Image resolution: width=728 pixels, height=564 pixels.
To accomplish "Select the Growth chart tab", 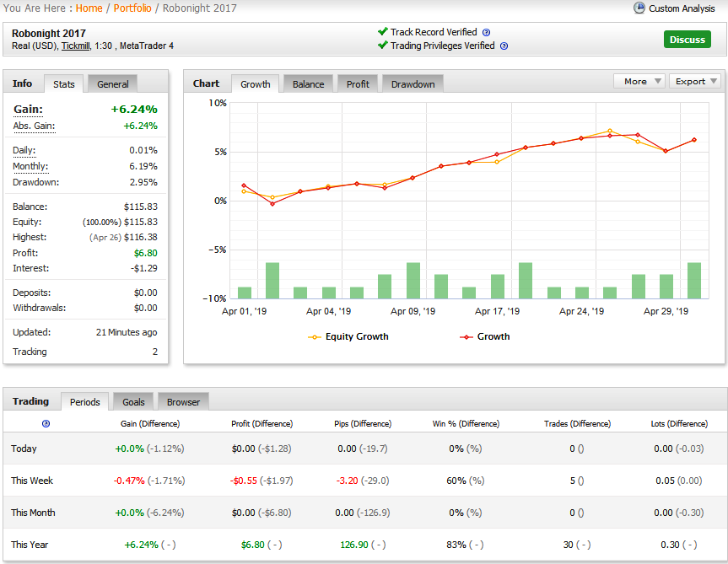I will pyautogui.click(x=256, y=84).
